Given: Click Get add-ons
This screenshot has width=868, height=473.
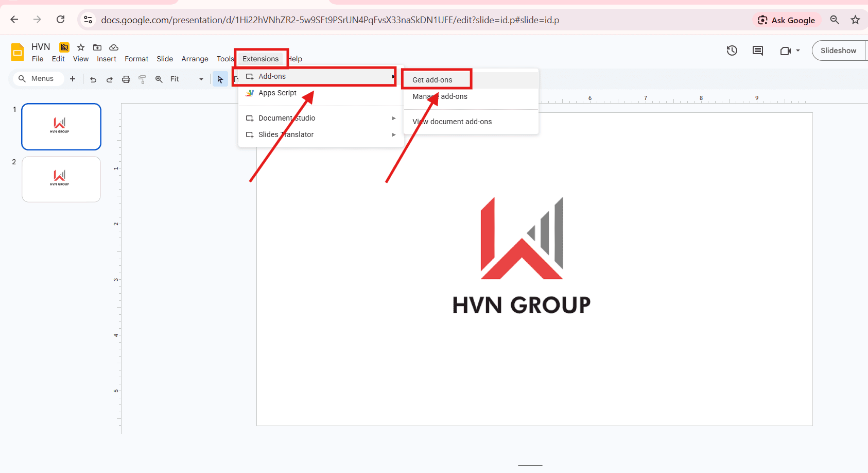Looking at the screenshot, I should [432, 79].
